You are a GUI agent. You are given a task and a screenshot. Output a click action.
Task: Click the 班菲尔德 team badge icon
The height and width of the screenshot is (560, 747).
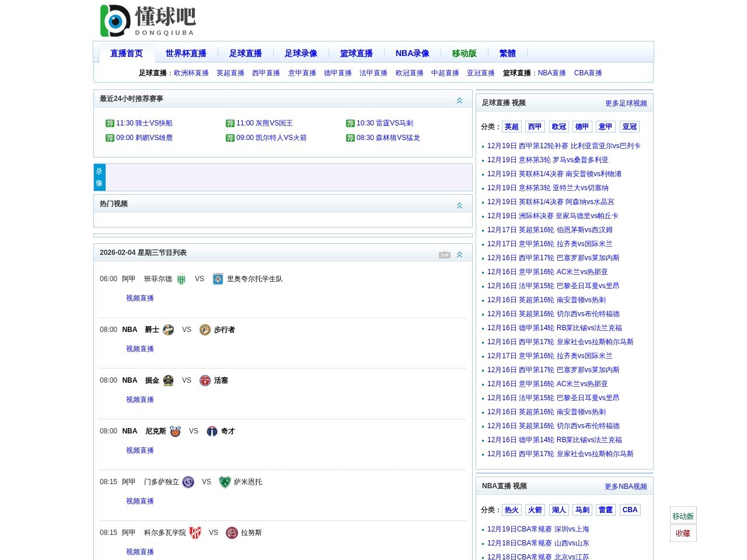point(181,279)
